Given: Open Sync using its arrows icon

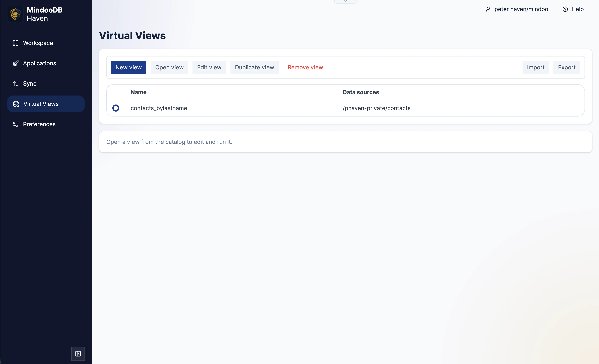Looking at the screenshot, I should (16, 84).
